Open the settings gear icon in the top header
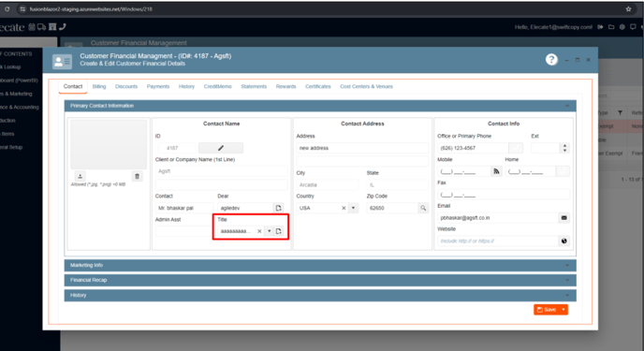Image resolution: width=644 pixels, height=351 pixels. 622,27
